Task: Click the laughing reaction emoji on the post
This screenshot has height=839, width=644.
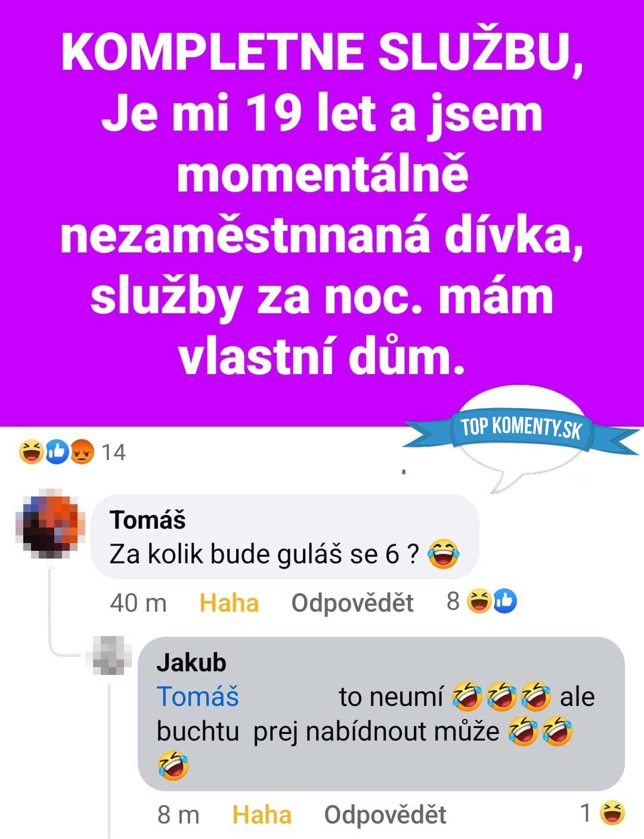Action: (31, 452)
